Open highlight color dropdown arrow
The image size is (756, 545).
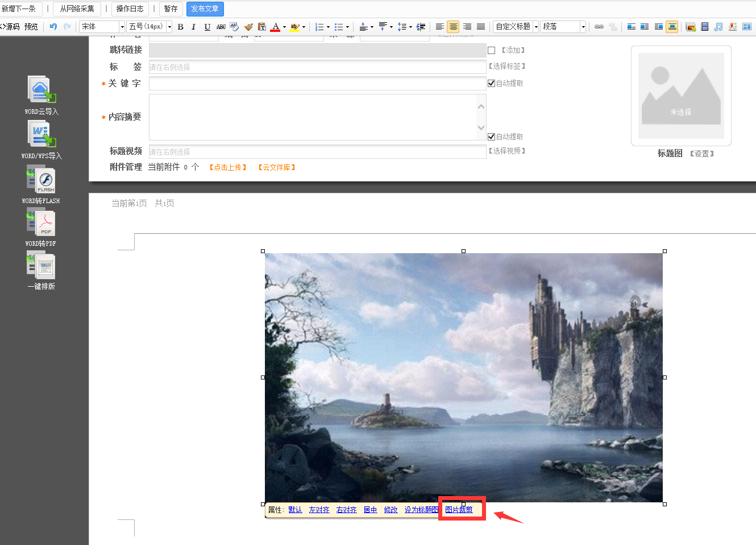pos(304,27)
